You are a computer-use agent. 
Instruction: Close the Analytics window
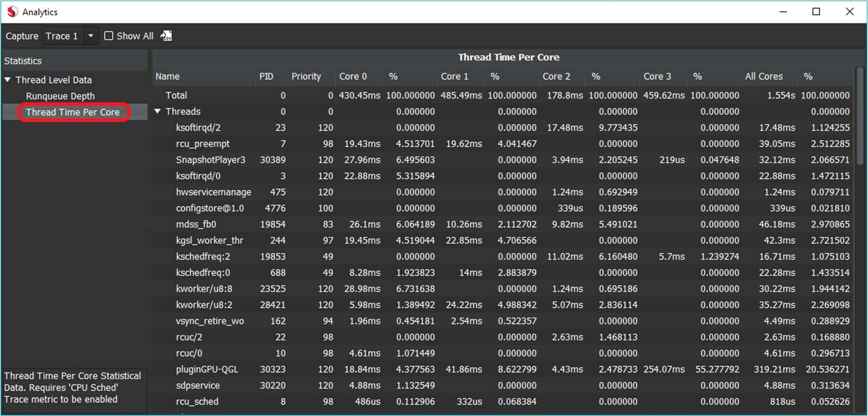[x=849, y=12]
